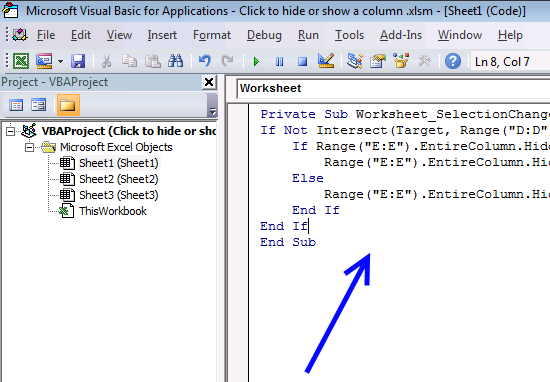550x382 pixels.
Task: Select Microsoft Excel Objects folder label
Action: (116, 147)
